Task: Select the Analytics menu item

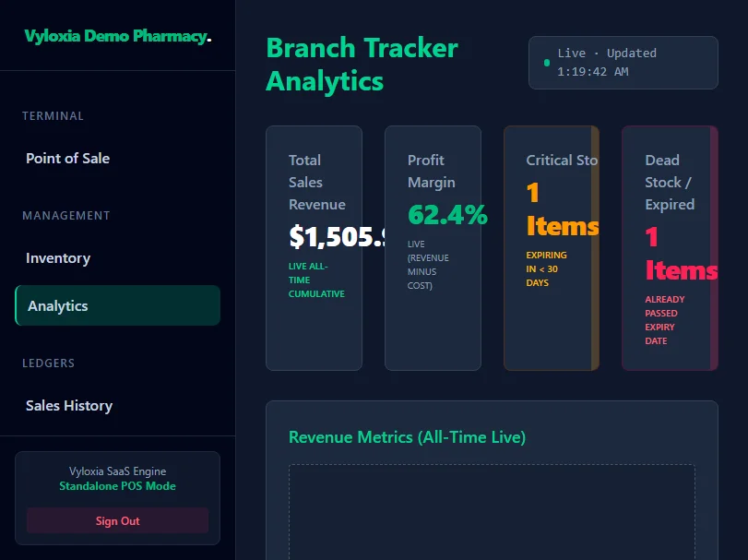Action: [117, 305]
